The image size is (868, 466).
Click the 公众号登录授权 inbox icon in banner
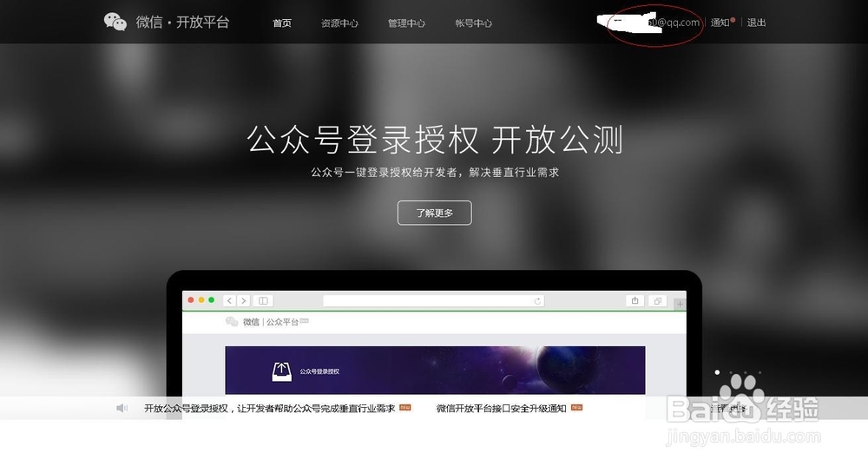pyautogui.click(x=282, y=371)
